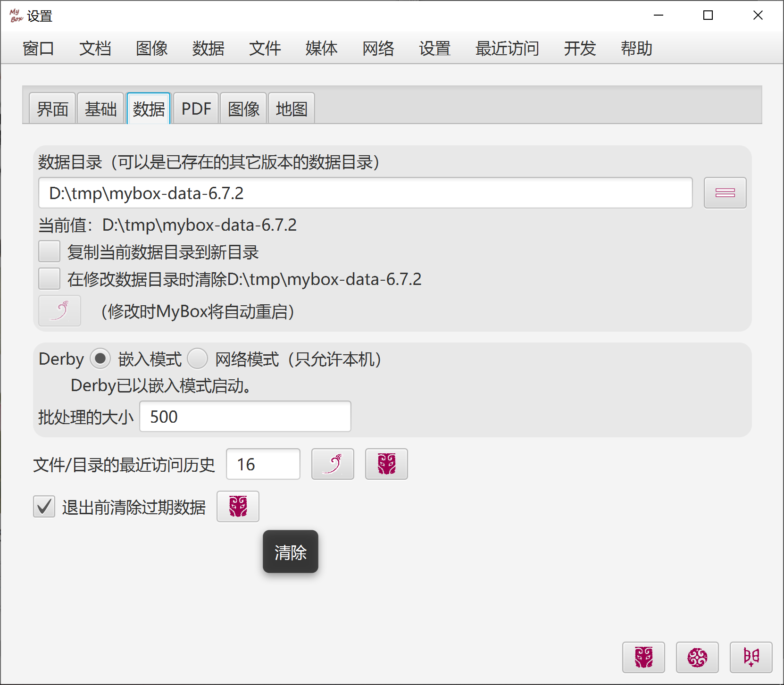Click clear button beside 退出前清除过期数据
This screenshot has height=685, width=784.
click(x=238, y=507)
